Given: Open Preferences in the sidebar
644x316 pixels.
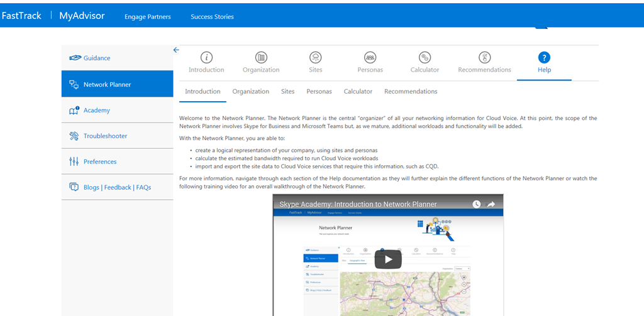Looking at the screenshot, I should tap(100, 161).
